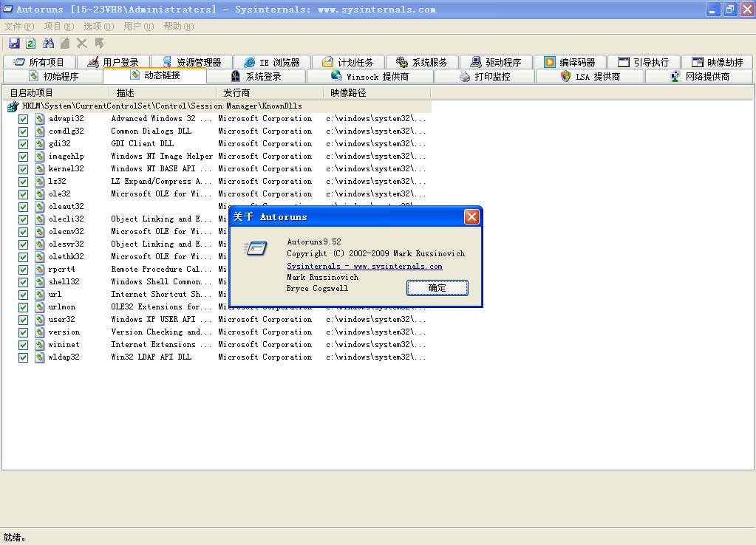Switch to the 映像劫持 tab

(718, 62)
